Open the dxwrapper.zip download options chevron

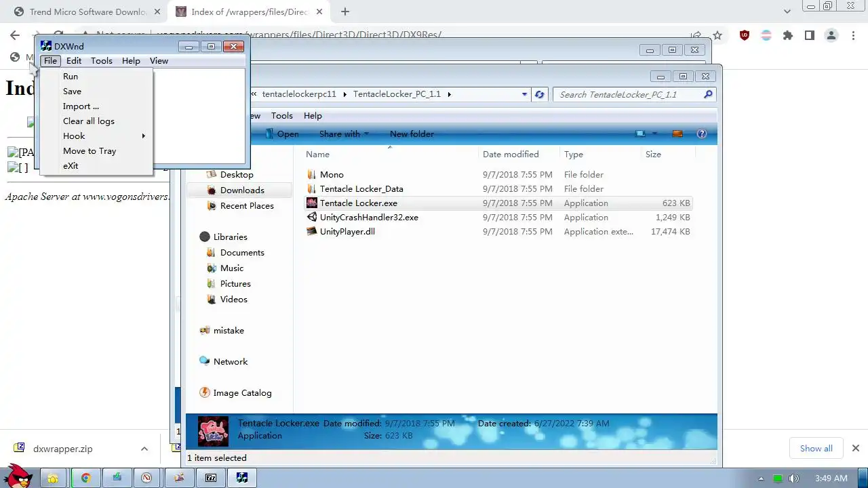tap(144, 449)
